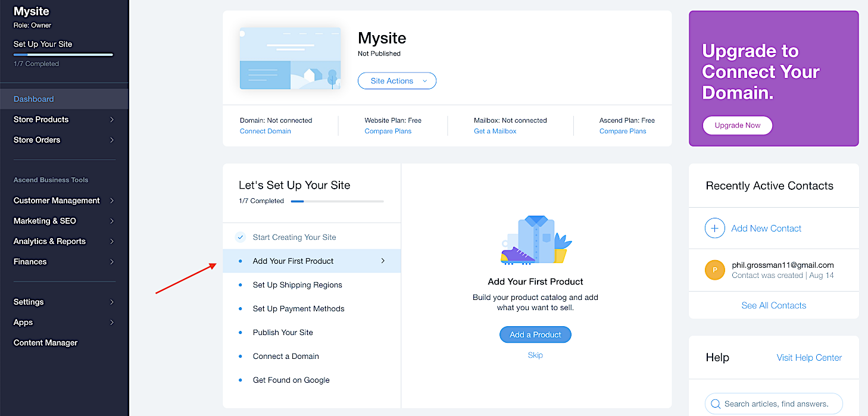Click the Add a Product button
The width and height of the screenshot is (868, 416).
click(535, 334)
